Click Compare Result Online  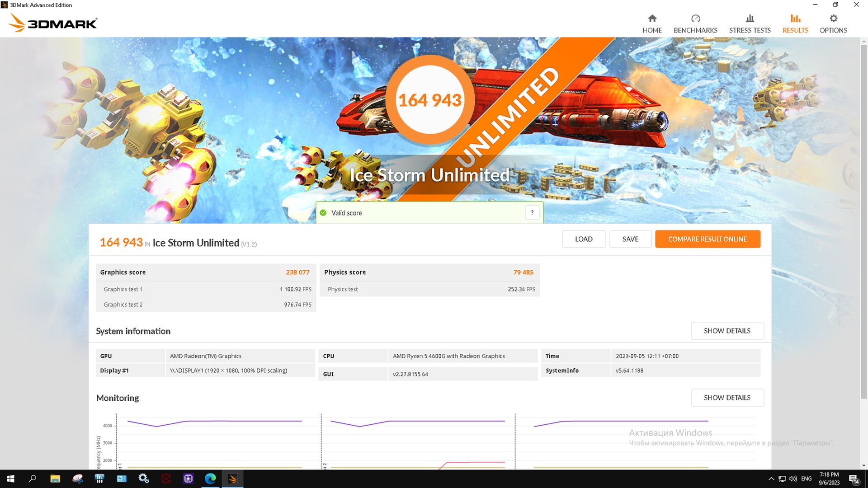(x=708, y=239)
